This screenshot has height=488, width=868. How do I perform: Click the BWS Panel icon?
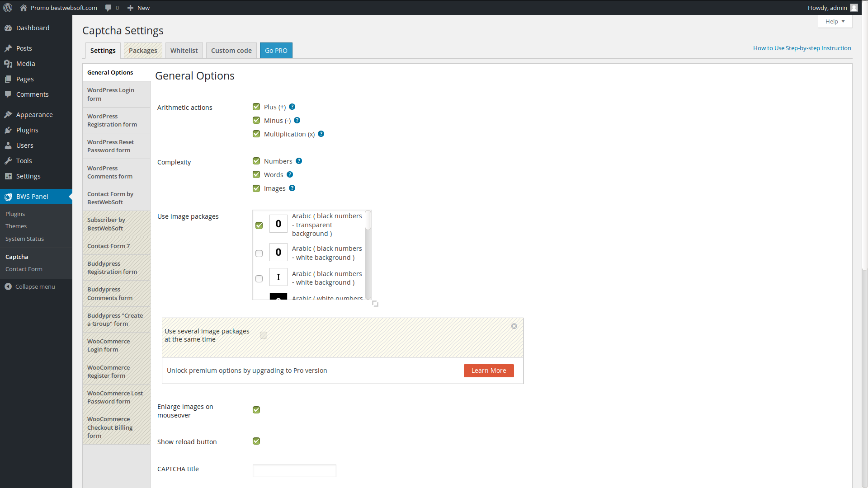tap(8, 197)
